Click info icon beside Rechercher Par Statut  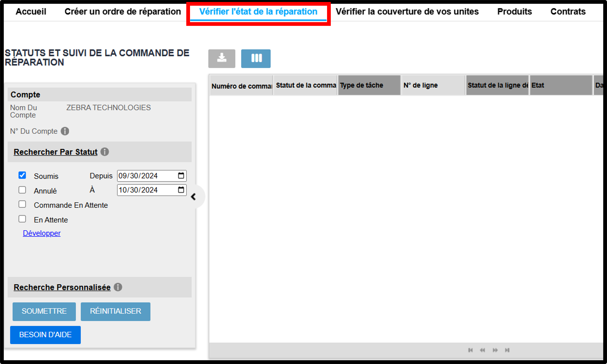(x=105, y=152)
